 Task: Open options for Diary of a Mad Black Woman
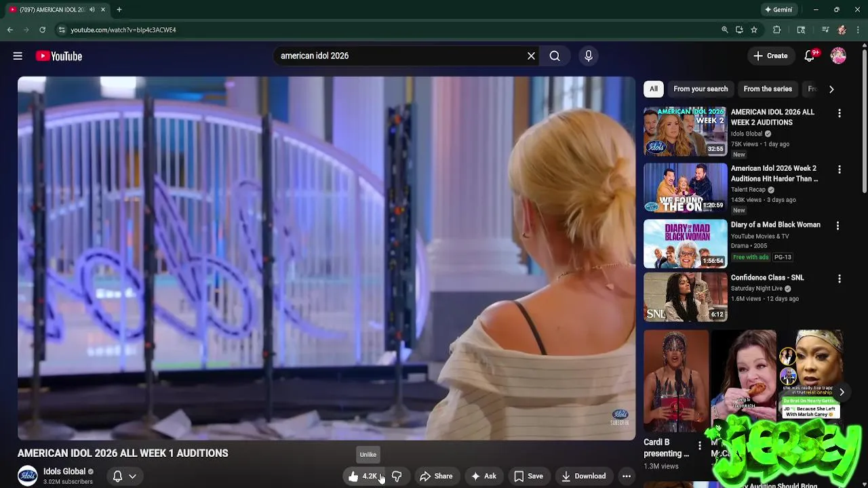point(837,226)
